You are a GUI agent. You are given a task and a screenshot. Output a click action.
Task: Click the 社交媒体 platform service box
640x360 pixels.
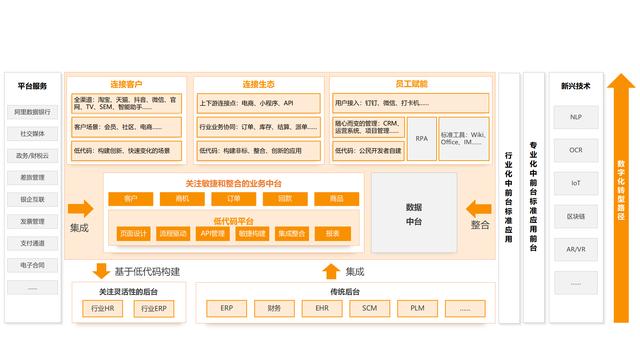[x=32, y=134]
